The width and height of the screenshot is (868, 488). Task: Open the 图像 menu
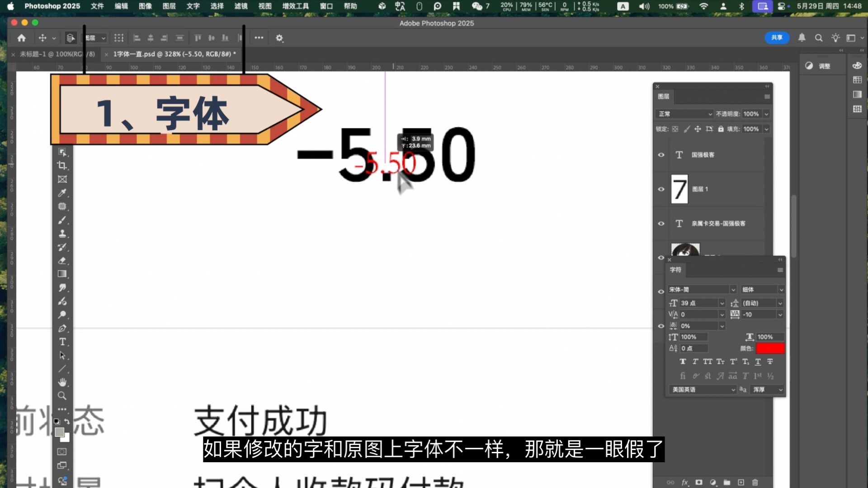pos(145,6)
